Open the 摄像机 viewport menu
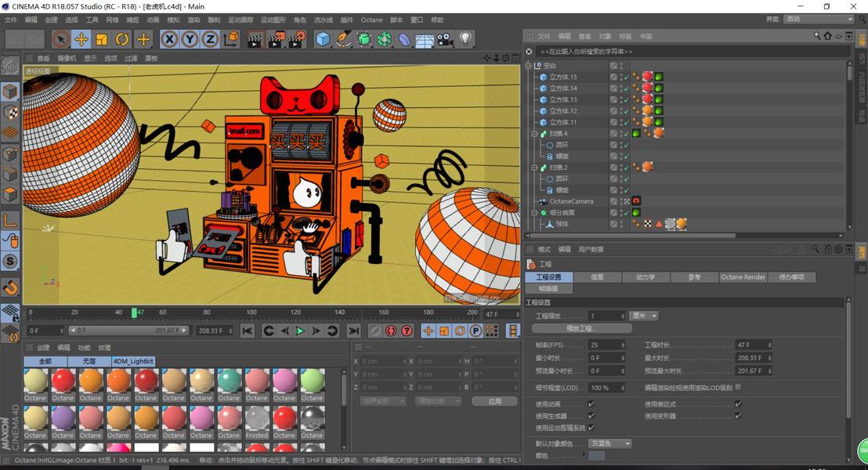 tap(67, 58)
